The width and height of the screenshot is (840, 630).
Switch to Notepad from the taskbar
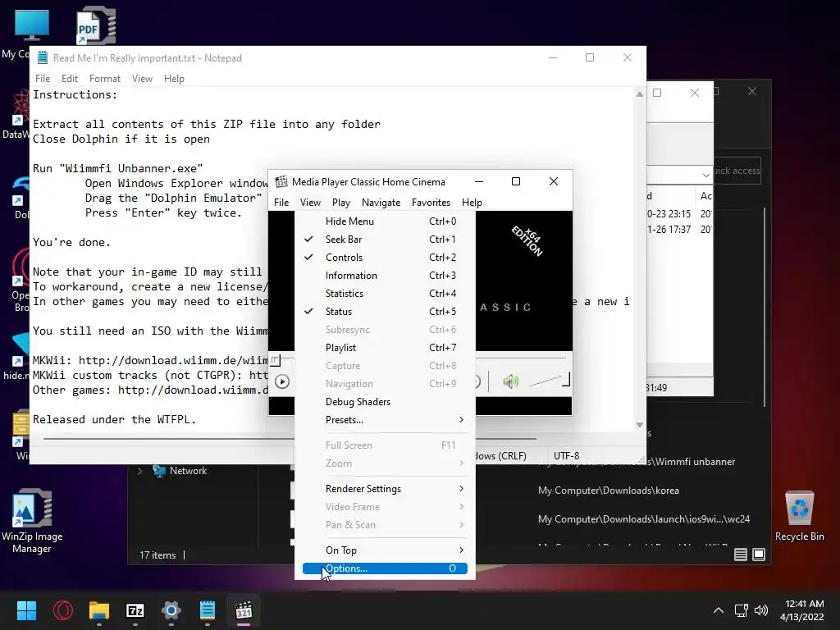[x=208, y=610]
